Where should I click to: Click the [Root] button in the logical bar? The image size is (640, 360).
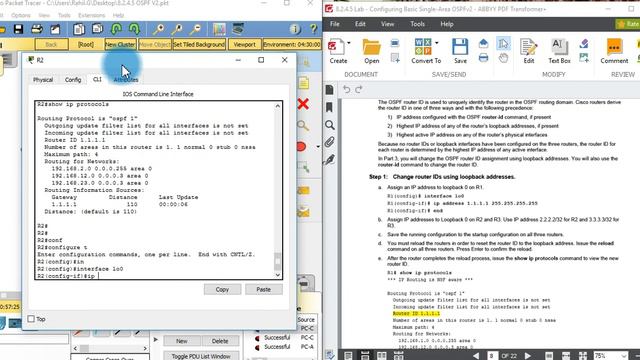pos(86,44)
